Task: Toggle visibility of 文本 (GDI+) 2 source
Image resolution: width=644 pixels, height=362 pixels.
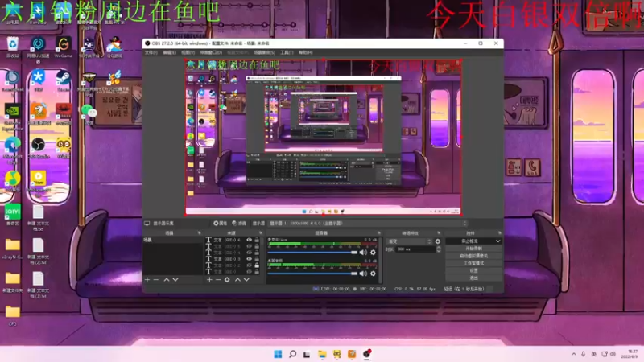Action: 249,265
